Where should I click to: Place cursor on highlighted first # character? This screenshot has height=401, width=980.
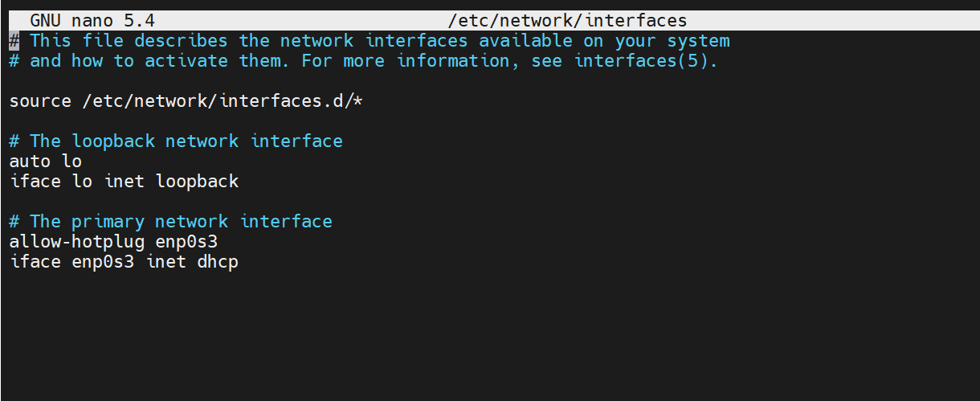(14, 41)
